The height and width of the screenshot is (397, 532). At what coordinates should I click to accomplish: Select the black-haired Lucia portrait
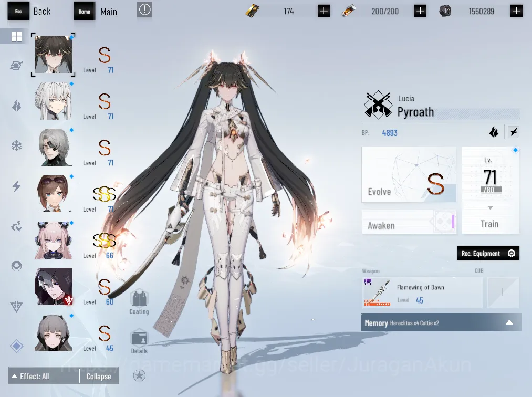(x=53, y=54)
